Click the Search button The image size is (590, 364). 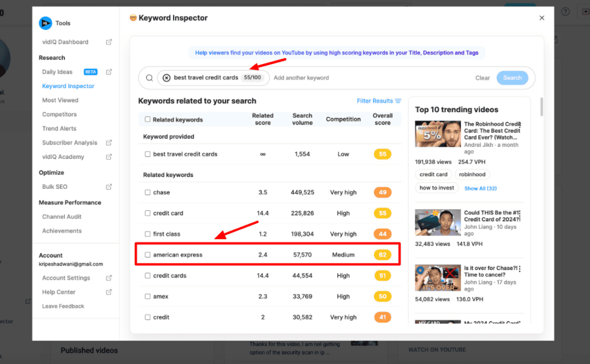[x=512, y=77]
